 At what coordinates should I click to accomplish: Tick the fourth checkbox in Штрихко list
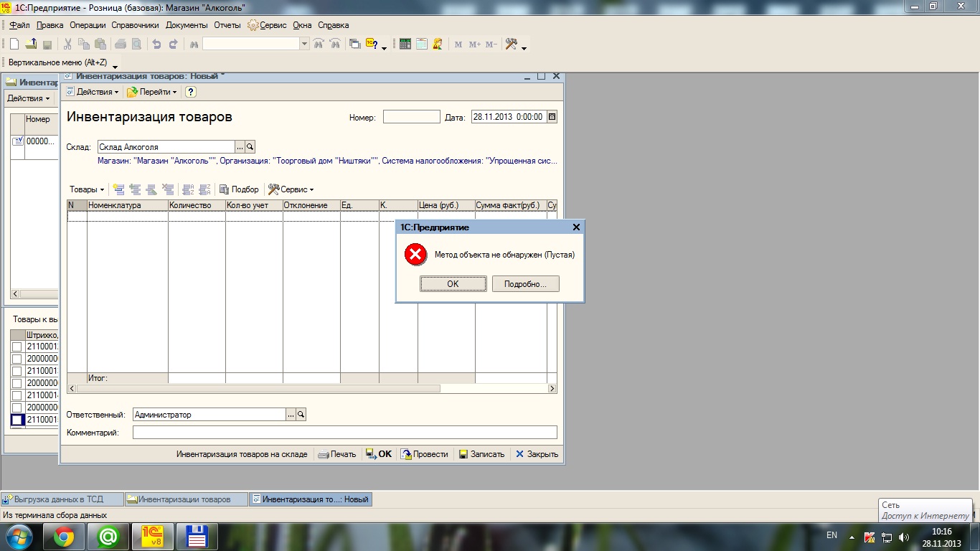tap(17, 384)
